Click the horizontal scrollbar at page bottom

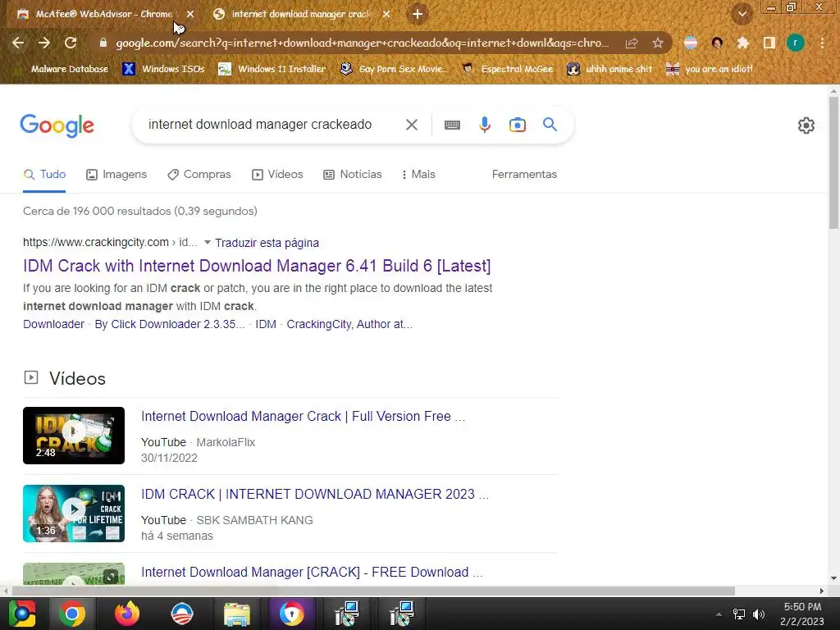(373, 591)
